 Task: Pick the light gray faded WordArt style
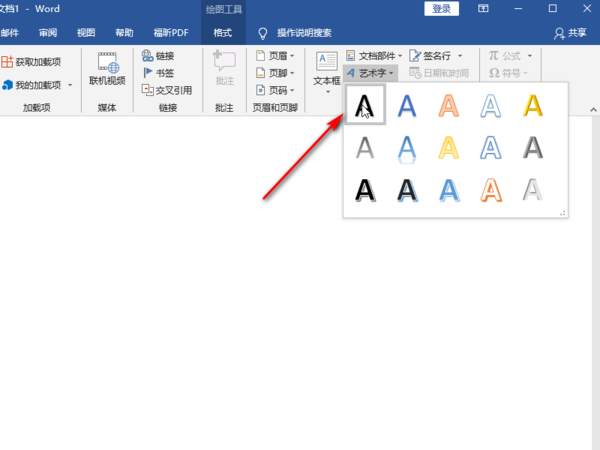(x=533, y=190)
